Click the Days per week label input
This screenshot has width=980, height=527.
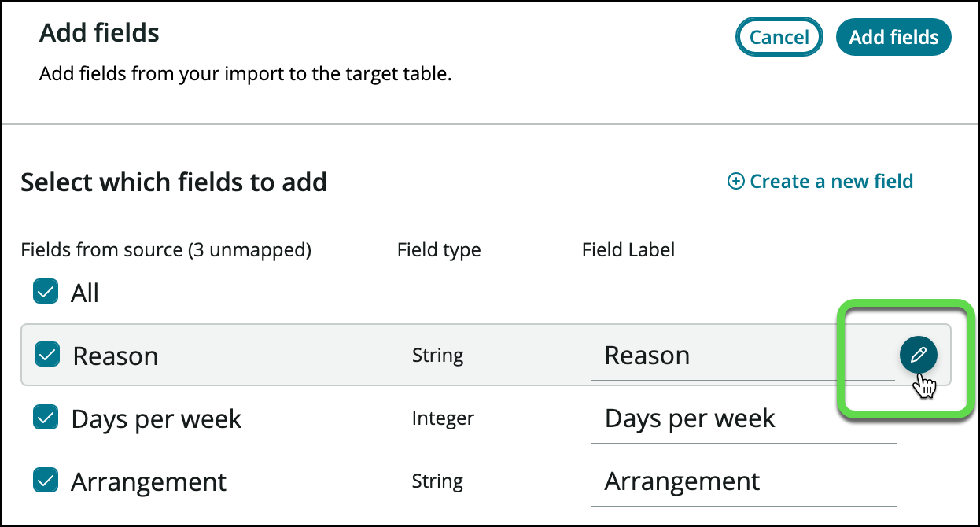pyautogui.click(x=743, y=419)
